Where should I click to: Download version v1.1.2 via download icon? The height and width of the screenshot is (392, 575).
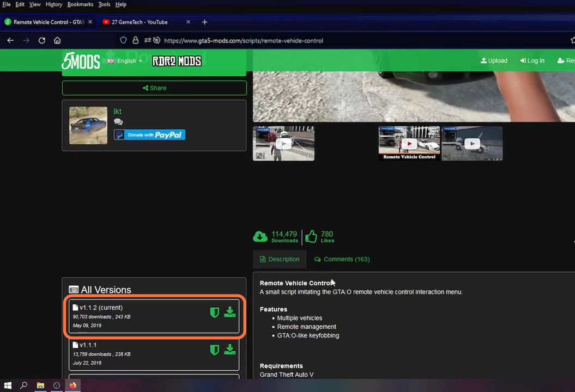pos(230,312)
